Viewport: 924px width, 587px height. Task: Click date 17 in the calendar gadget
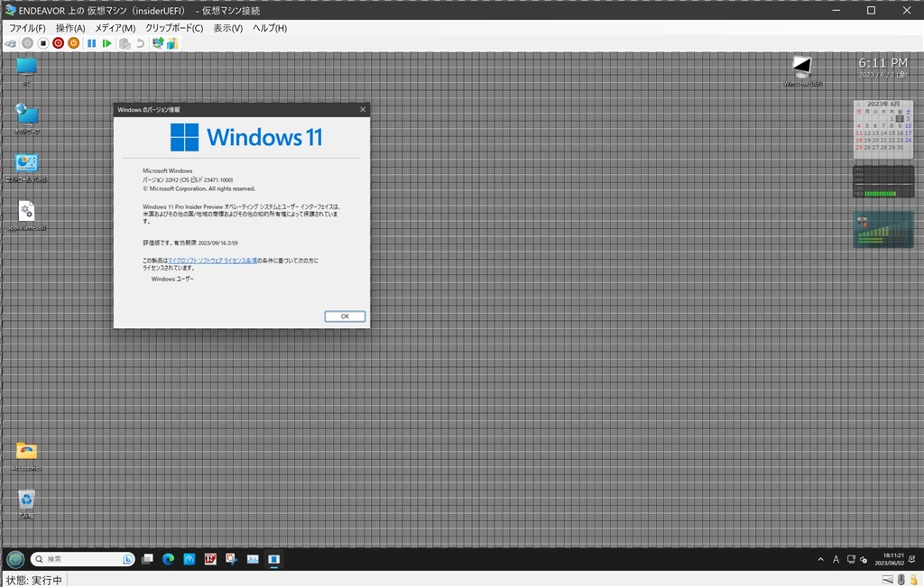(x=908, y=133)
